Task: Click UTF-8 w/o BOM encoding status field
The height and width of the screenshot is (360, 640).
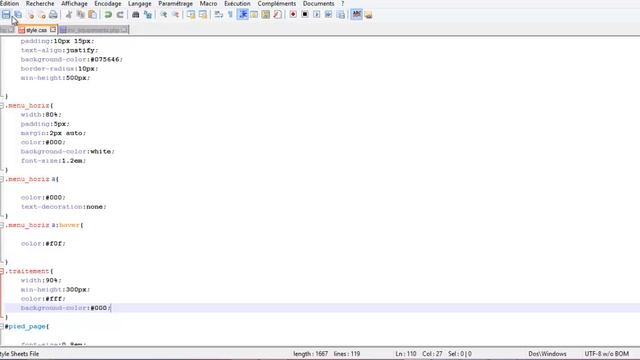Action: click(x=607, y=354)
